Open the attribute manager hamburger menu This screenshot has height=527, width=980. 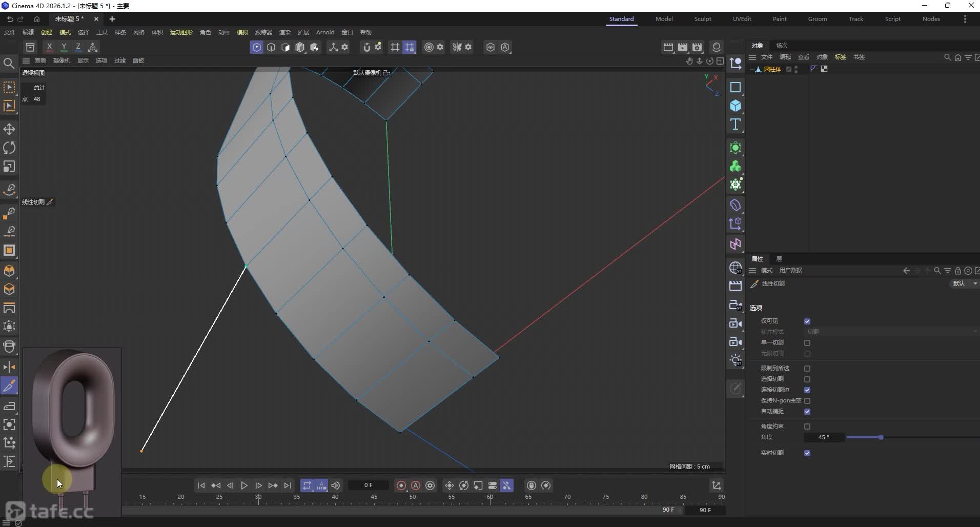752,271
